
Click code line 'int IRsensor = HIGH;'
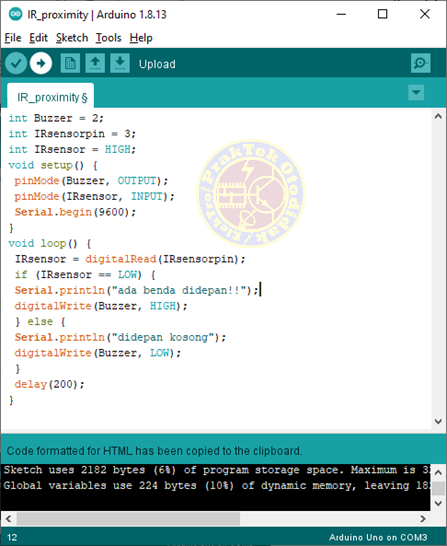72,150
